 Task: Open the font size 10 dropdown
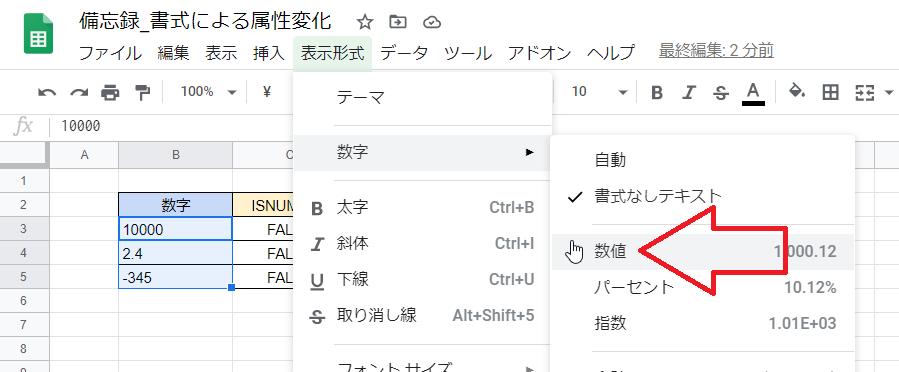600,92
